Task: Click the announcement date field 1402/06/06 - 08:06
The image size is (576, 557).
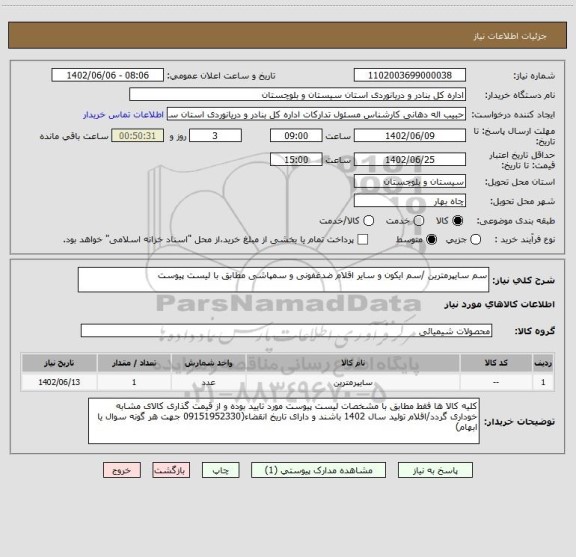Action: coord(108,75)
